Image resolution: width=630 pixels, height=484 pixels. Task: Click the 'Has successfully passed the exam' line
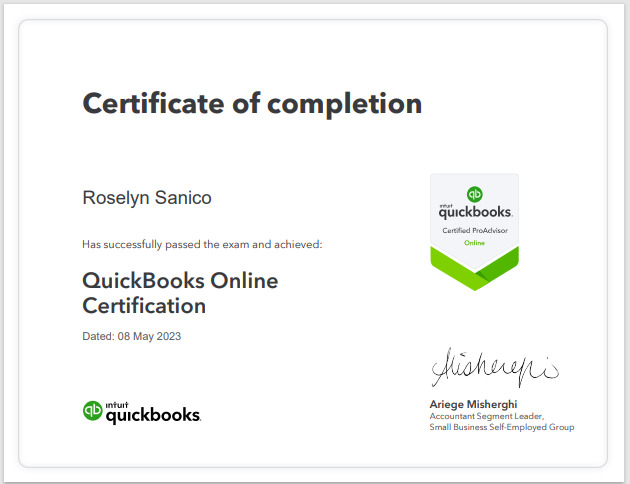coord(202,244)
